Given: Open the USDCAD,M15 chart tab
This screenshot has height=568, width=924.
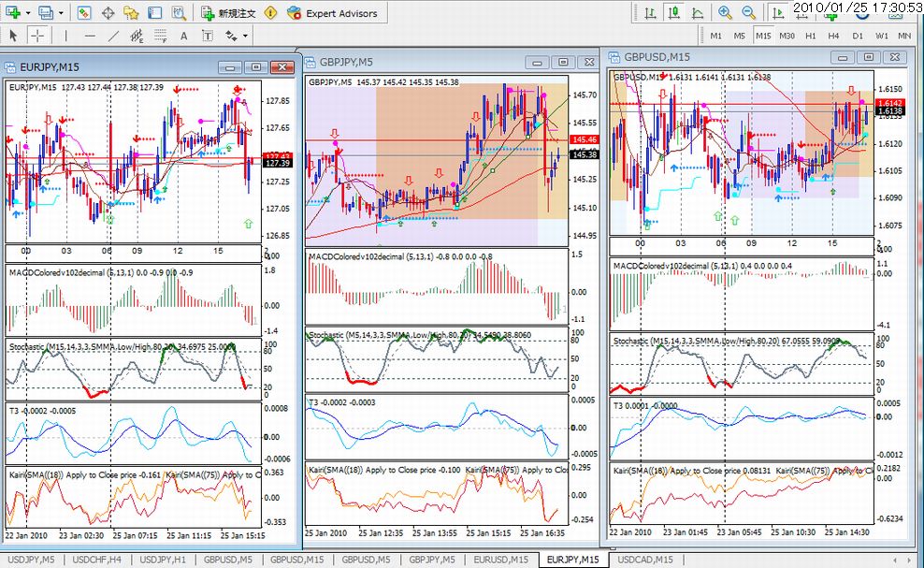Looking at the screenshot, I should click(643, 560).
